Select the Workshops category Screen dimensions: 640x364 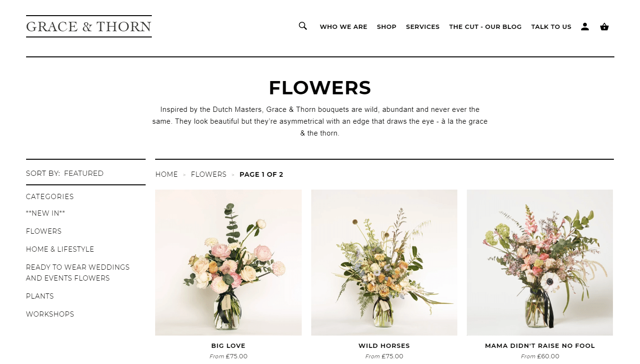click(50, 314)
